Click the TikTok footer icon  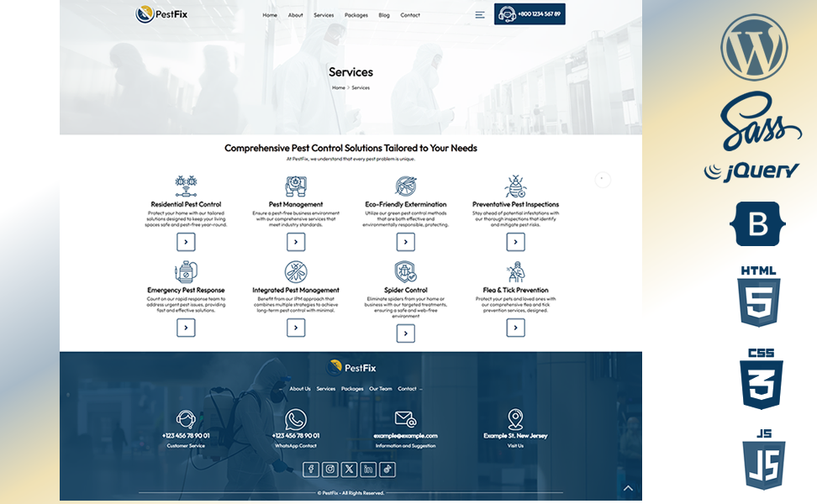pyautogui.click(x=387, y=470)
